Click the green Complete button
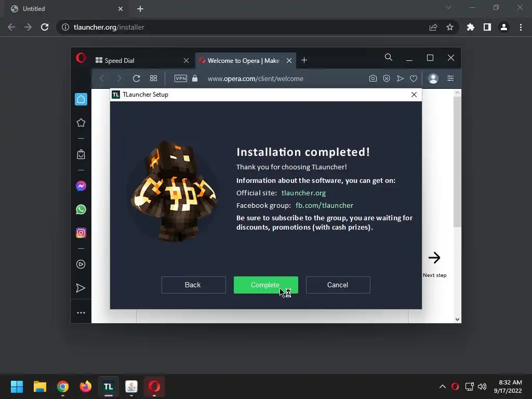 tap(265, 285)
